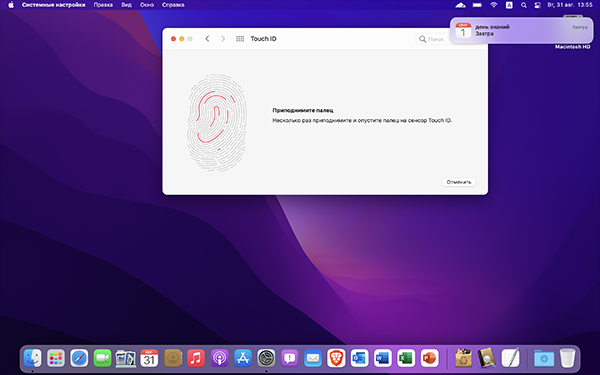Screen dimensions: 600x375
Task: Select the Macintosh HD desktop label
Action: click(572, 47)
